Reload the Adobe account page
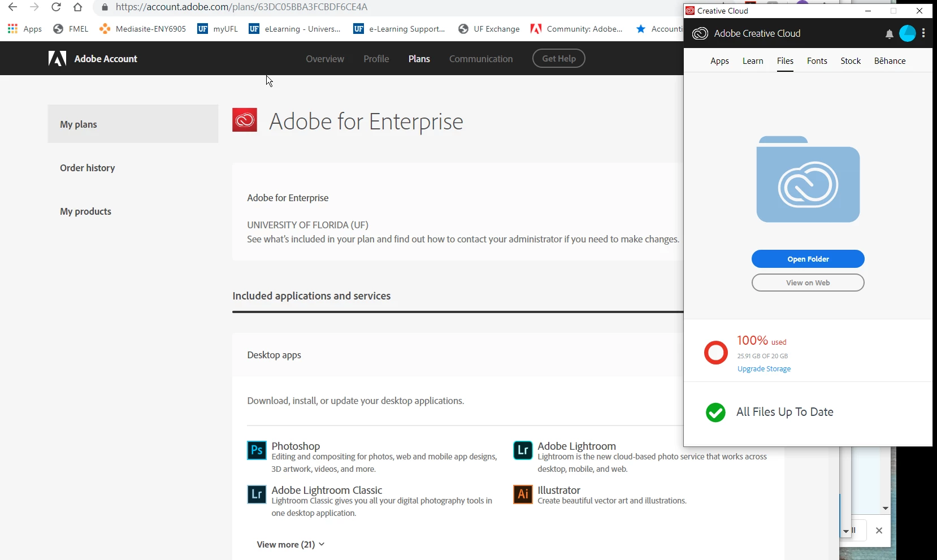 pos(56,7)
